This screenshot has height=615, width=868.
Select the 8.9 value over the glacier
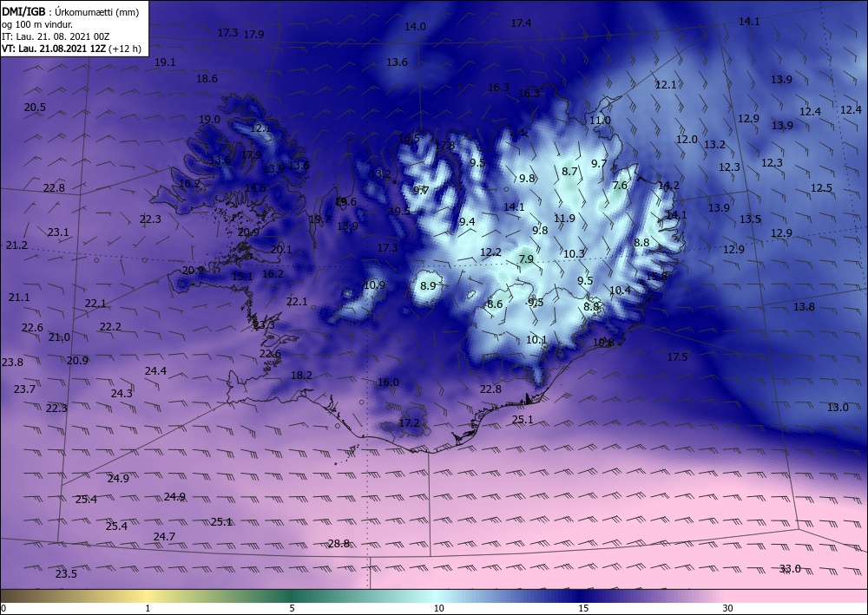pyautogui.click(x=429, y=285)
